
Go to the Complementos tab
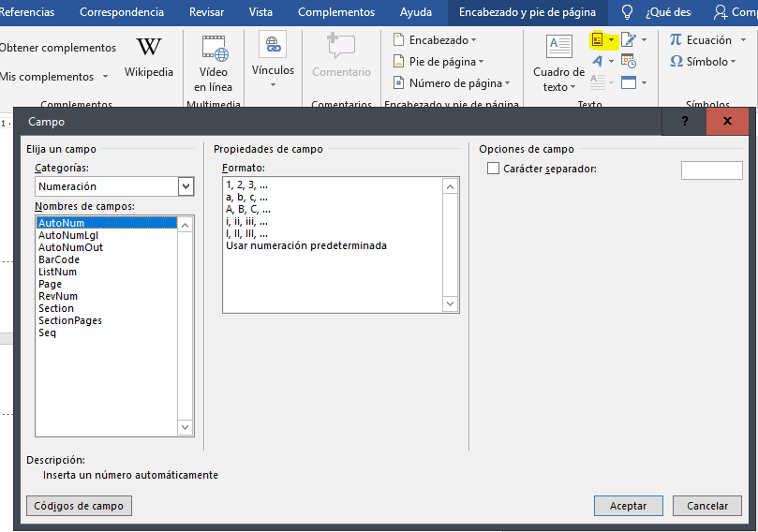point(336,12)
